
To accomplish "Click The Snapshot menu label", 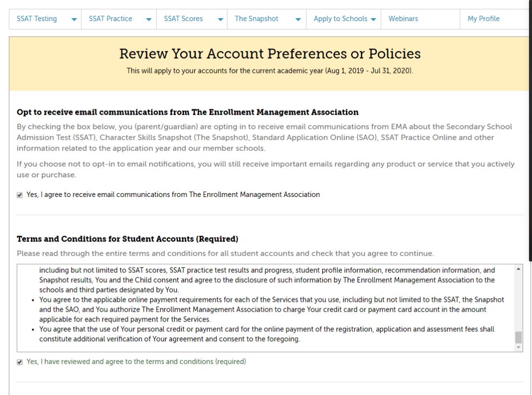I will click(257, 19).
